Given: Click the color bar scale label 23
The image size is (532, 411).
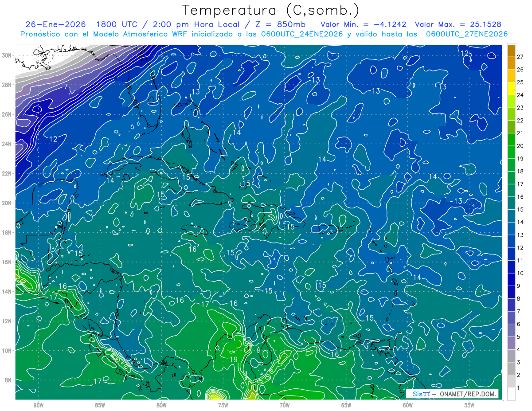Looking at the screenshot, I should pos(520,108).
